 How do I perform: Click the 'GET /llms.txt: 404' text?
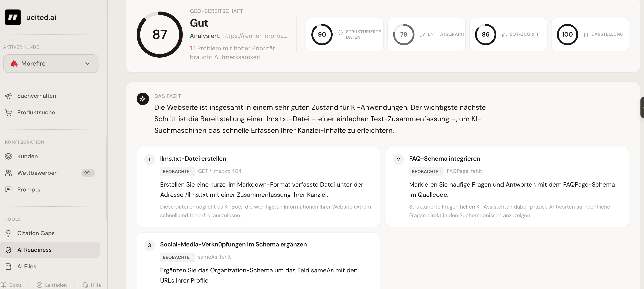pyautogui.click(x=220, y=171)
